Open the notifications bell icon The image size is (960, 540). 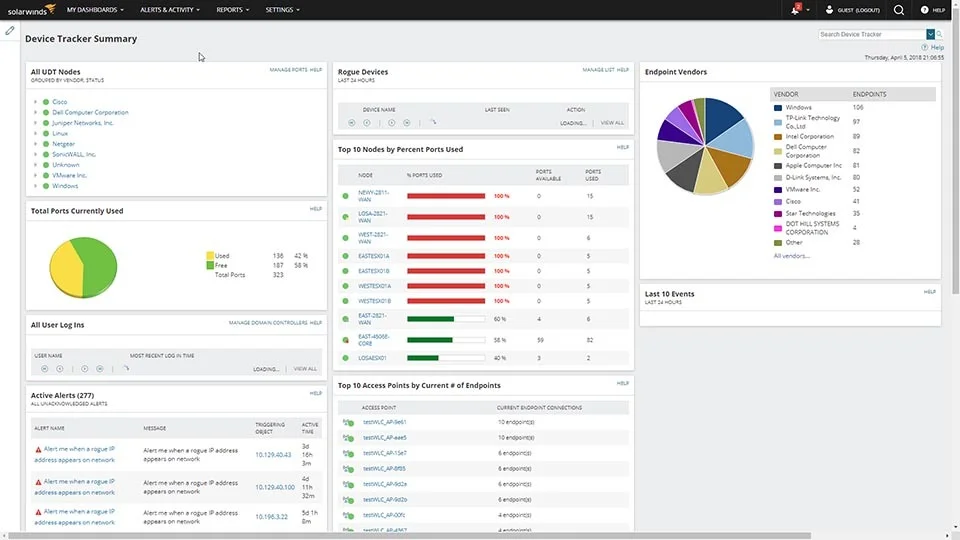796,9
